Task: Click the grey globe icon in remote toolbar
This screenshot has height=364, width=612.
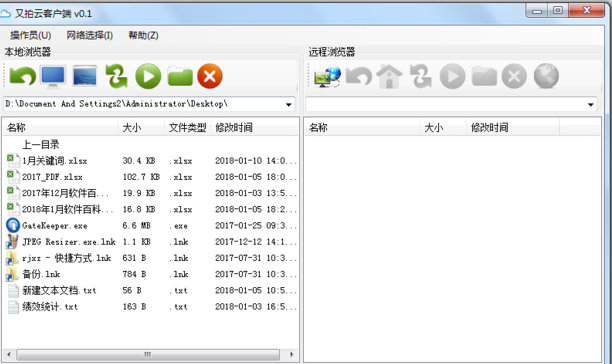Action: (546, 76)
